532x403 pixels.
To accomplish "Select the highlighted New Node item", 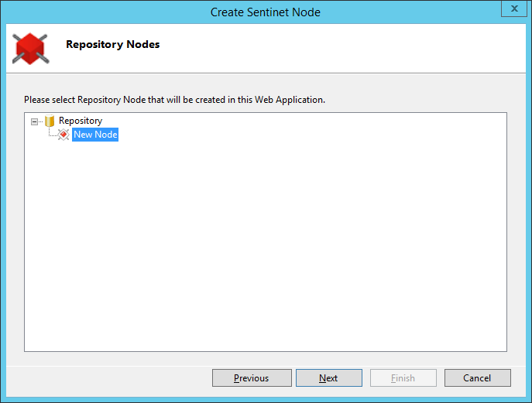I will tap(95, 135).
